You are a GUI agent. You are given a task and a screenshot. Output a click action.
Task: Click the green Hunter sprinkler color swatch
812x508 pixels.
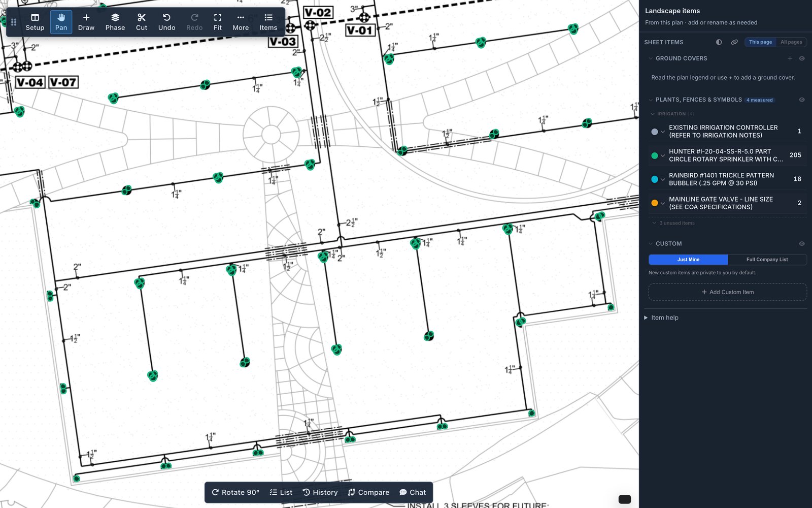click(655, 155)
